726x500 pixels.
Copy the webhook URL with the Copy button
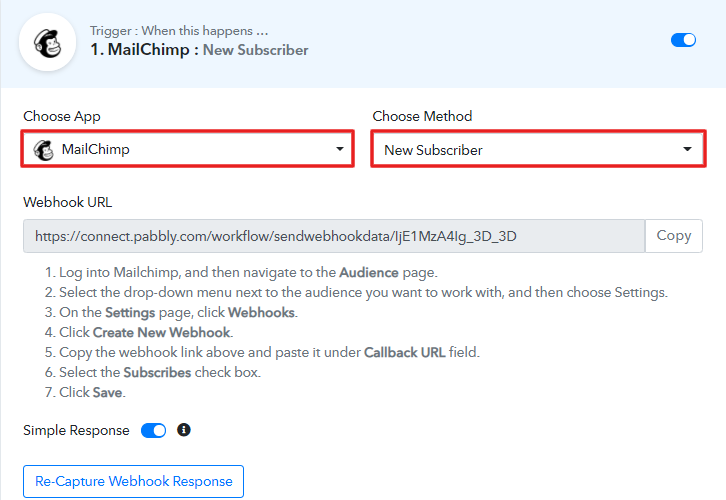(673, 236)
